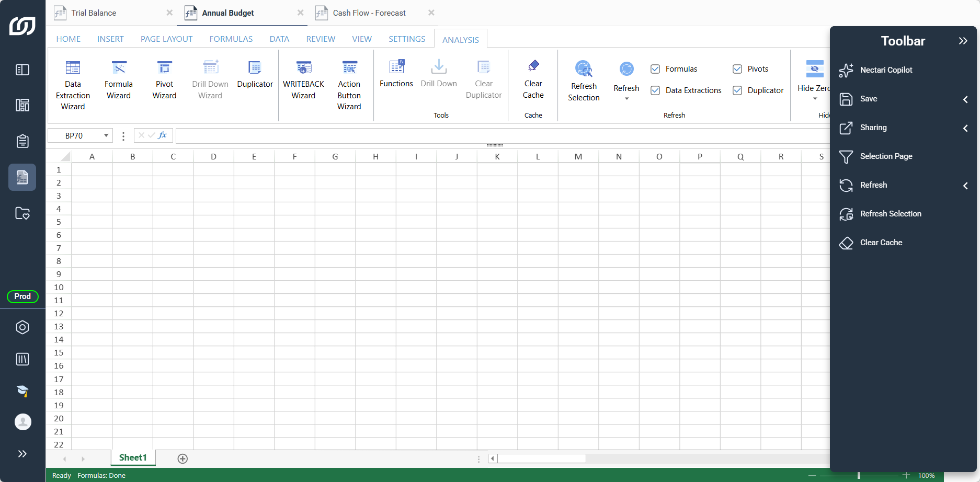Toggle the Pivots refresh checkbox

click(x=737, y=69)
